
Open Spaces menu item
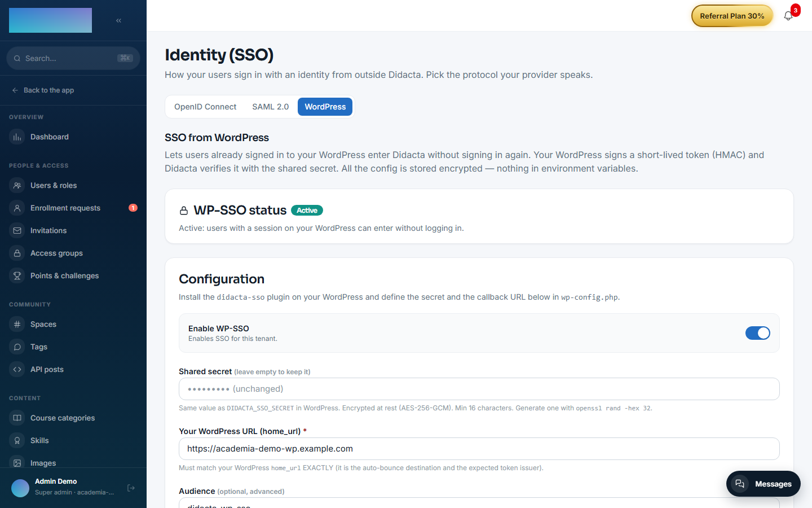[x=73, y=325]
